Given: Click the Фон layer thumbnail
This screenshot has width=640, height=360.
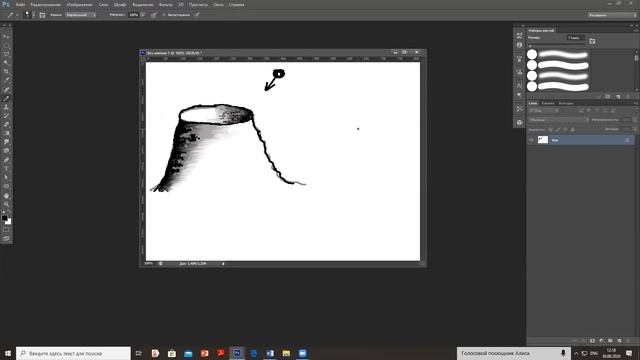Looking at the screenshot, I should (542, 140).
